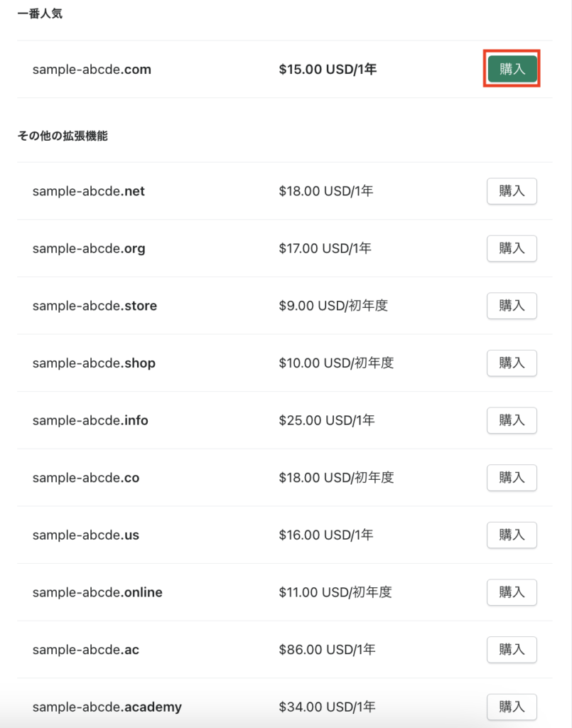Select the sample-abcde.com domain name
This screenshot has width=572, height=728.
click(x=92, y=70)
